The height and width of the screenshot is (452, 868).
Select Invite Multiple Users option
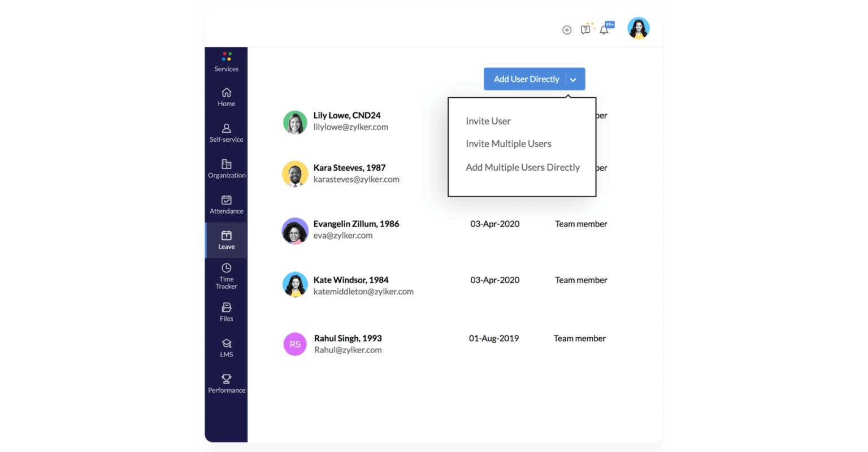pyautogui.click(x=508, y=144)
